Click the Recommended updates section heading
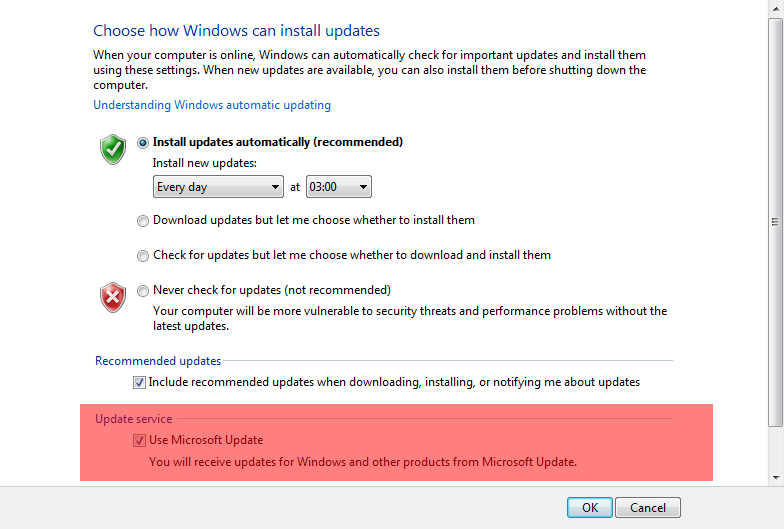The image size is (784, 529). coord(158,360)
